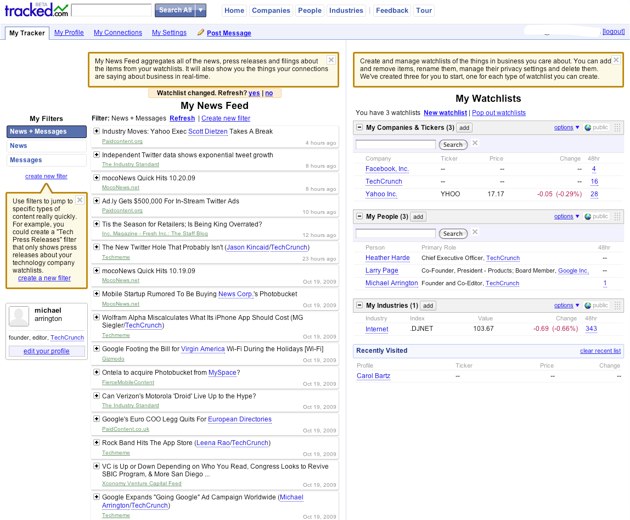Dismiss the watchlists help message box
Screen dimensions: 630x520
(617, 59)
